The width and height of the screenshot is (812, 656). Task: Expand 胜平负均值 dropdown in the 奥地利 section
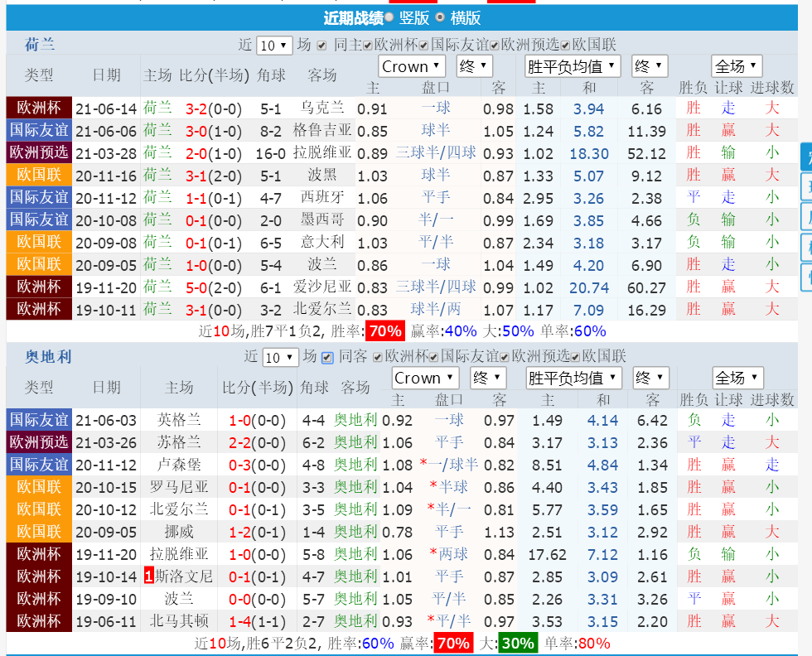[573, 378]
